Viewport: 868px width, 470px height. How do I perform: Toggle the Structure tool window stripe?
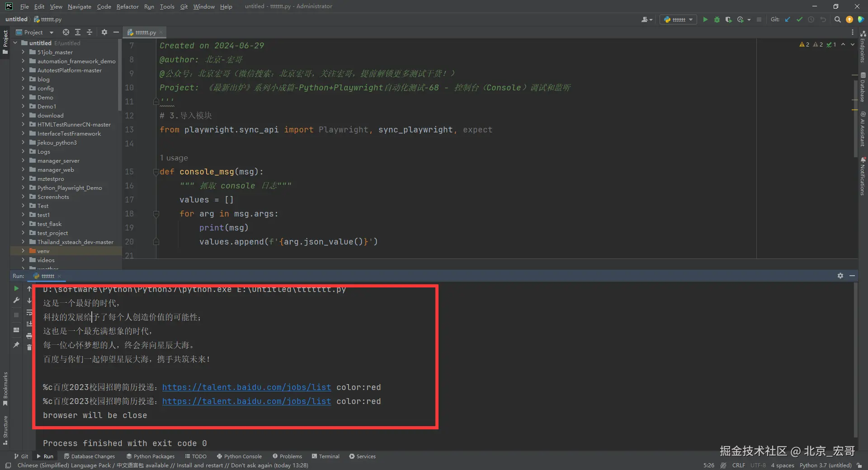[5, 430]
